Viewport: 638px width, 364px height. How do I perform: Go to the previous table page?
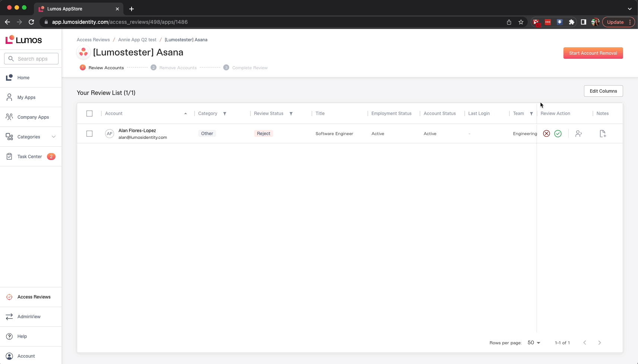pos(585,342)
